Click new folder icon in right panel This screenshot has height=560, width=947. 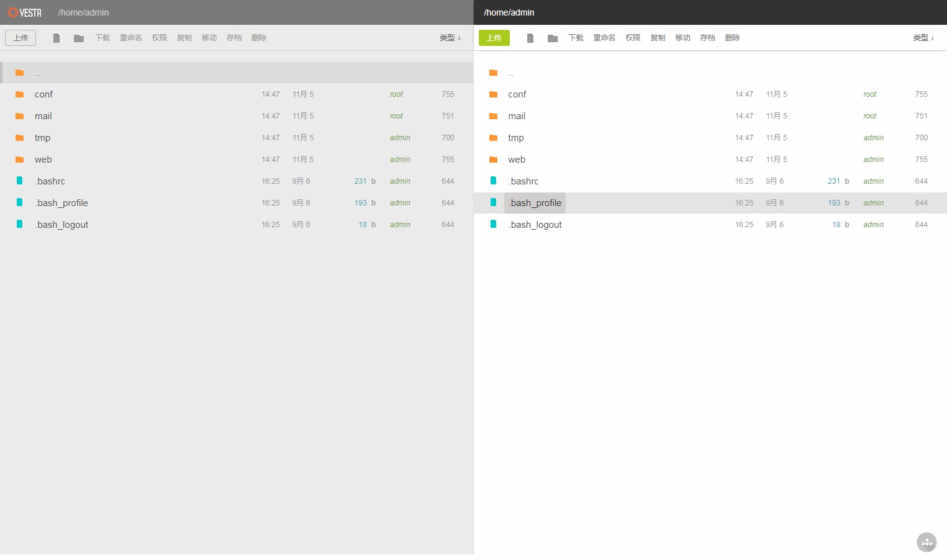[x=553, y=38]
